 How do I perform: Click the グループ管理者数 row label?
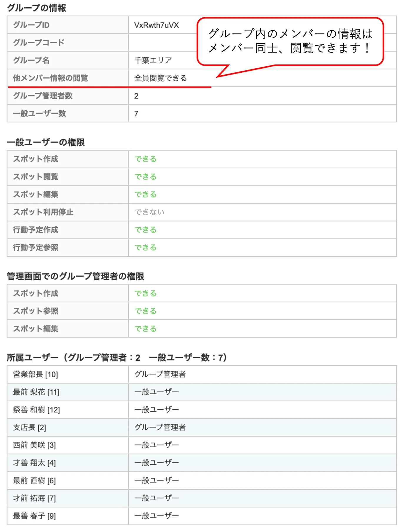tap(43, 96)
